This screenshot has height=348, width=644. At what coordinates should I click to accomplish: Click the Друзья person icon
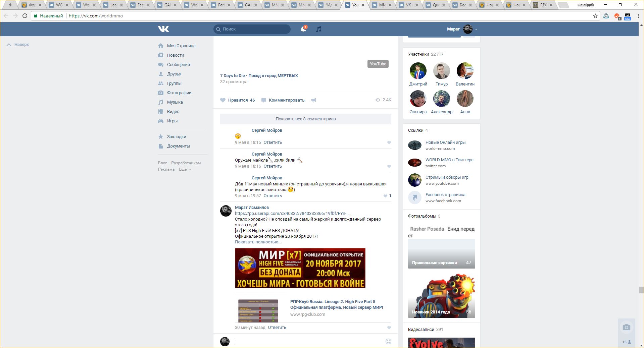tap(161, 74)
